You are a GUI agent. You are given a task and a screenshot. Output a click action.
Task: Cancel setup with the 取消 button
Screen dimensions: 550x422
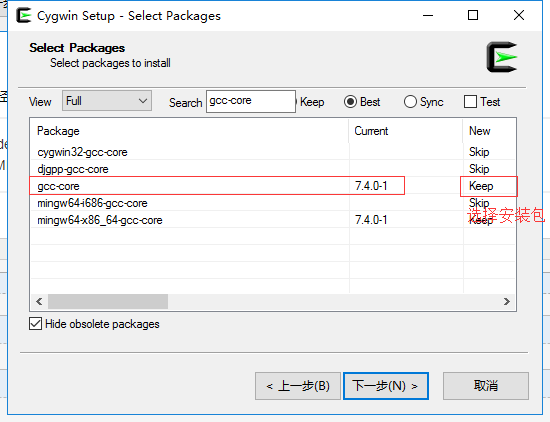485,386
